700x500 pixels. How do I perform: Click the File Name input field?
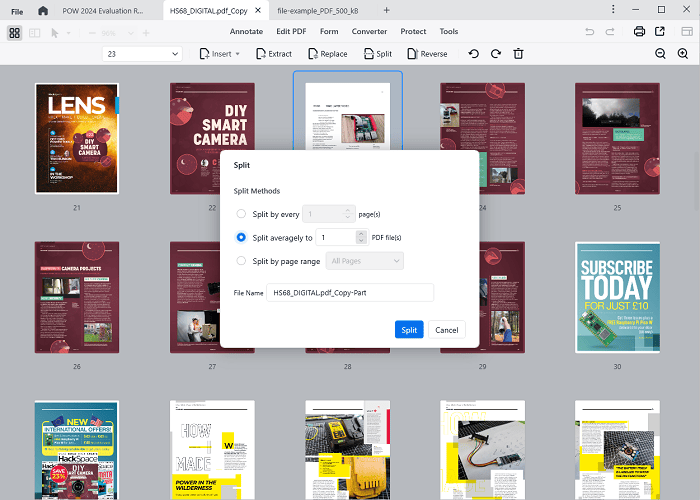pyautogui.click(x=349, y=292)
